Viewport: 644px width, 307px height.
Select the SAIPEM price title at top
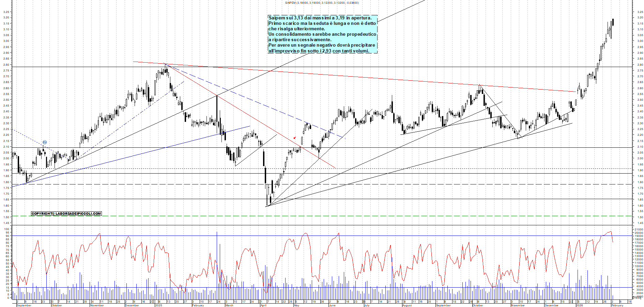(322, 3)
